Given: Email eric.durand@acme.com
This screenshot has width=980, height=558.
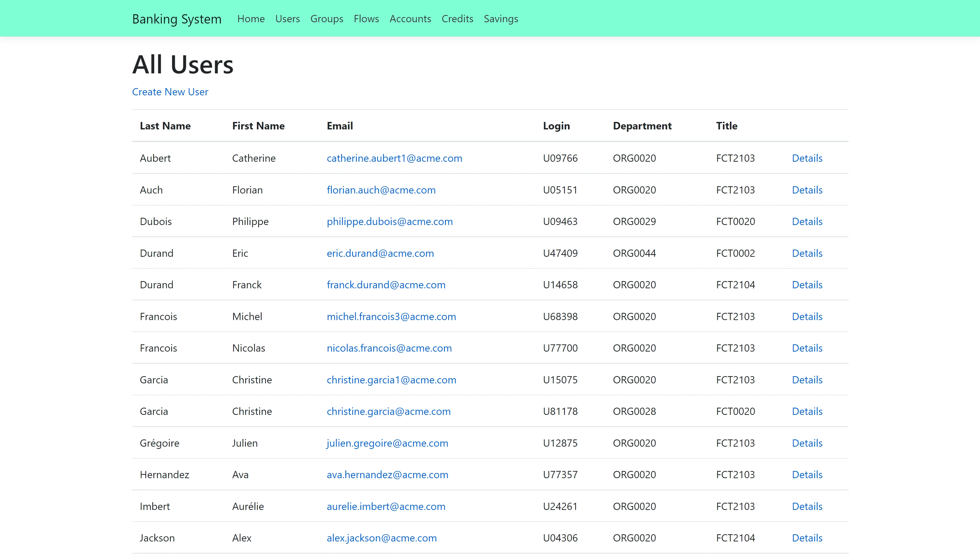Looking at the screenshot, I should pyautogui.click(x=380, y=253).
